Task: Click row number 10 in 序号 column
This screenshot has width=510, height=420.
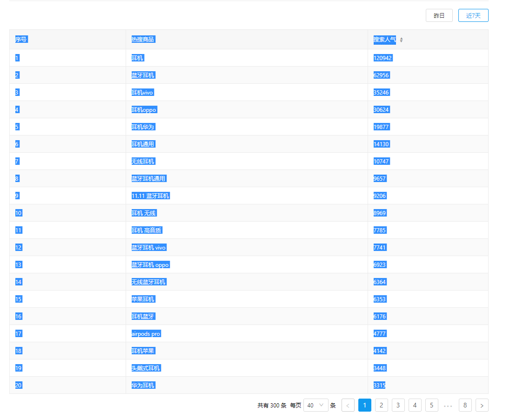Action: 19,213
